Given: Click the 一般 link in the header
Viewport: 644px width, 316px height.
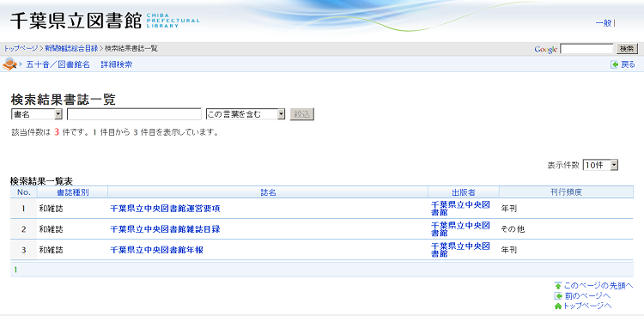Looking at the screenshot, I should (604, 23).
